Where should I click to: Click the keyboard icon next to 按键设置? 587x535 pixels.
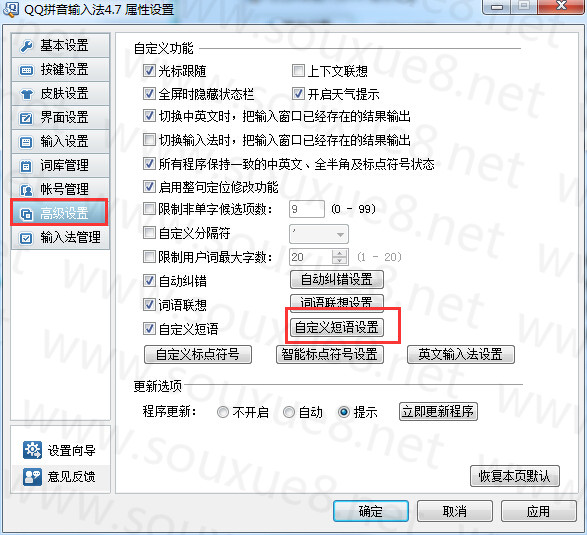point(26,70)
